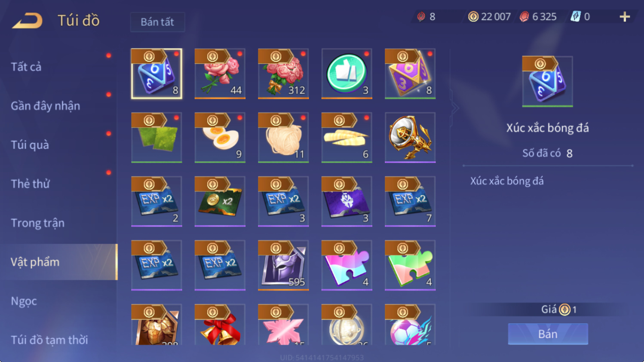This screenshot has width=644, height=362.
Task: Go back using the return arrow icon
Action: (27, 20)
